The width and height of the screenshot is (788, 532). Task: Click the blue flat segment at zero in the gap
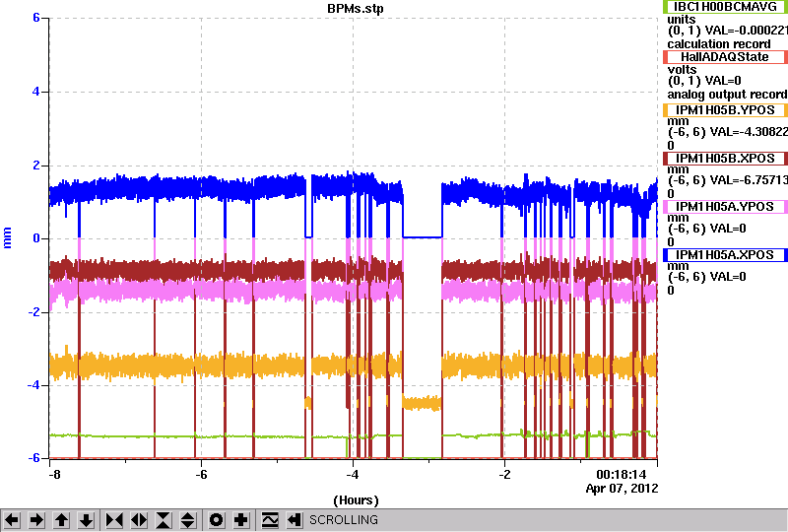point(423,237)
